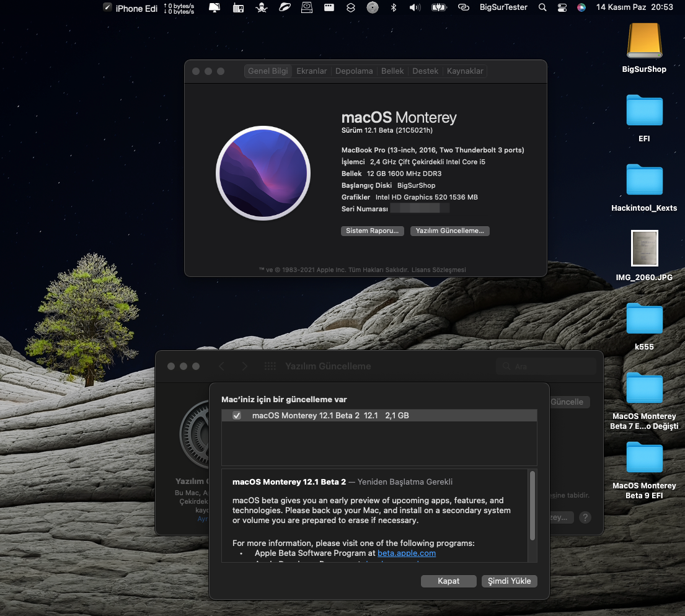The width and height of the screenshot is (685, 616).
Task: Switch to the Ekranlar tab
Action: pyautogui.click(x=311, y=71)
